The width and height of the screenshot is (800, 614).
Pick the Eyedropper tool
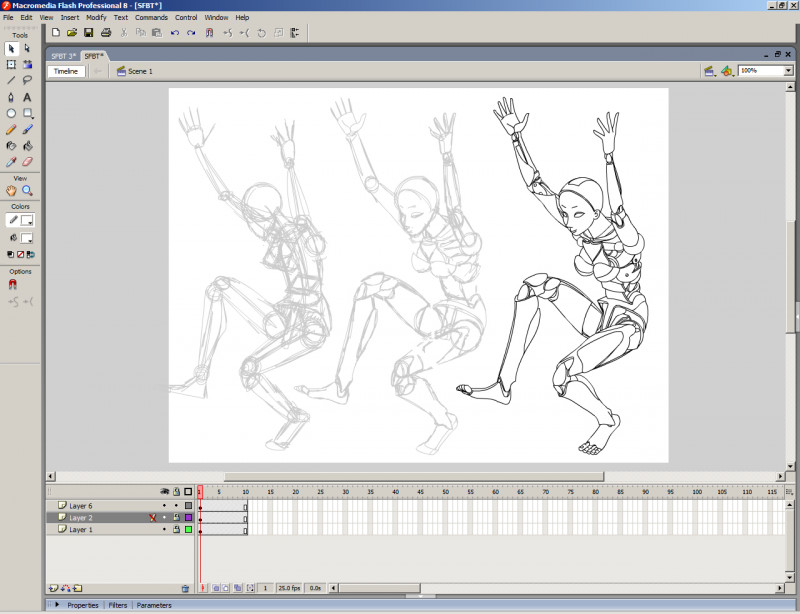pyautogui.click(x=11, y=161)
